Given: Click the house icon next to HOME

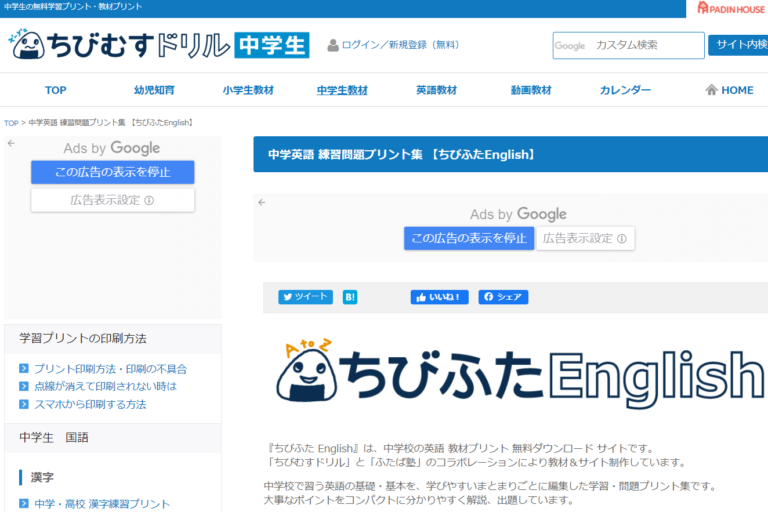Looking at the screenshot, I should click(x=711, y=90).
